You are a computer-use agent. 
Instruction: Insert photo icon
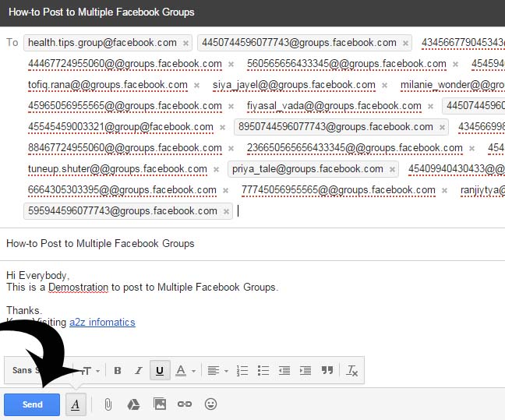(160, 404)
